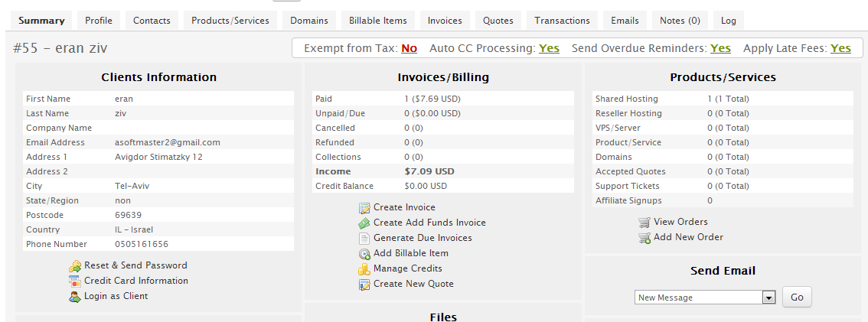Switch to the Invoices tab
Screen dimensions: 868x322
tap(445, 21)
